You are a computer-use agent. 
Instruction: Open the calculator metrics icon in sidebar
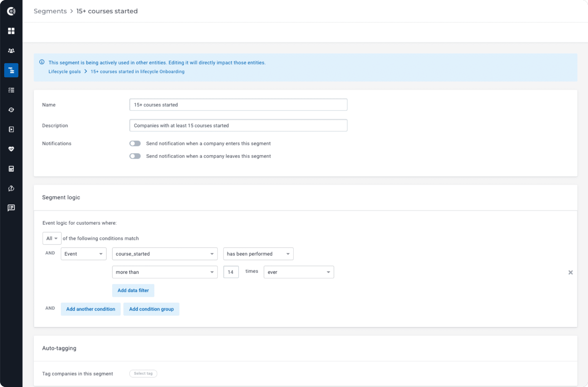point(11,168)
